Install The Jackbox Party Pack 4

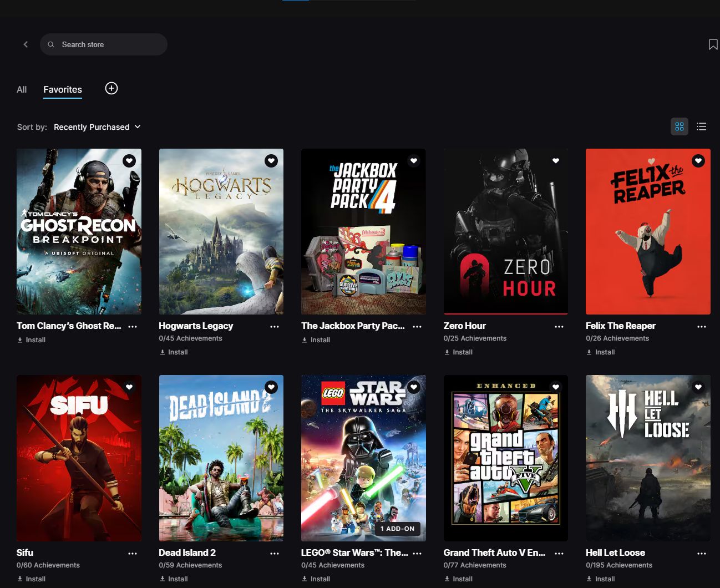316,340
